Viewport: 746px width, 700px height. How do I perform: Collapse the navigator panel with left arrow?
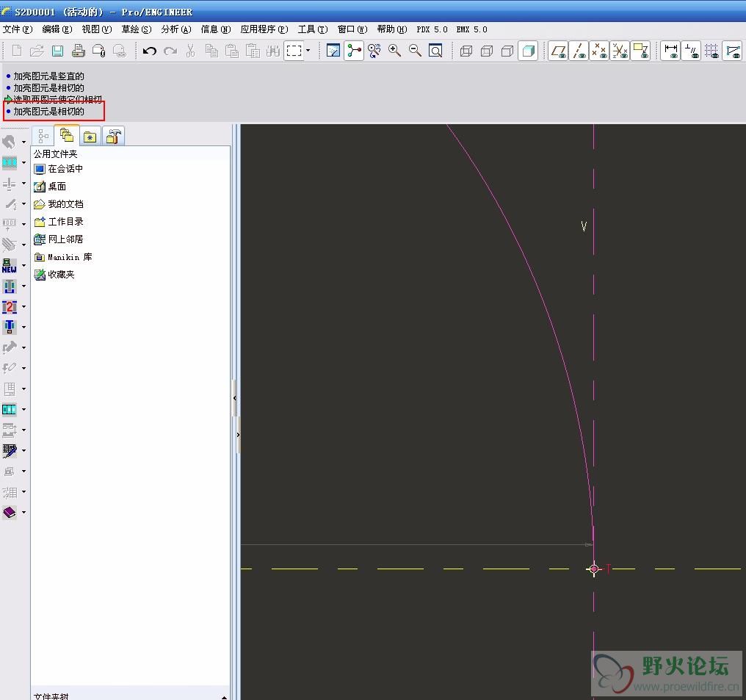[x=234, y=398]
